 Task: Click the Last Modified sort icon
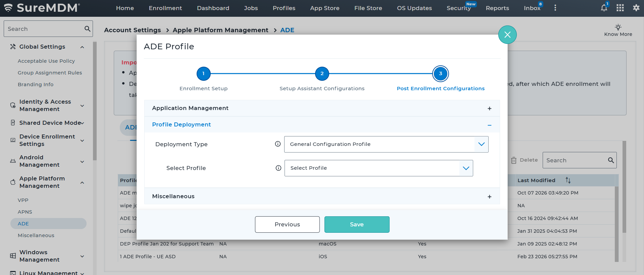coord(568,180)
